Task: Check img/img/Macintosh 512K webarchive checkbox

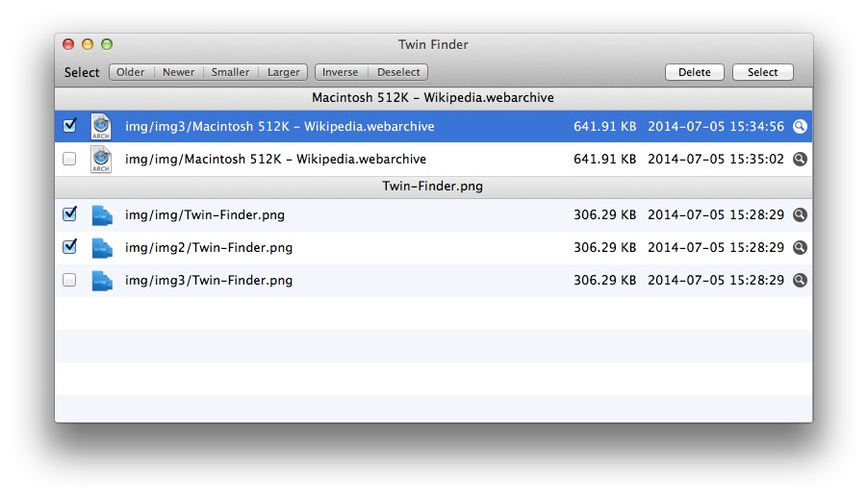Action: 69,159
